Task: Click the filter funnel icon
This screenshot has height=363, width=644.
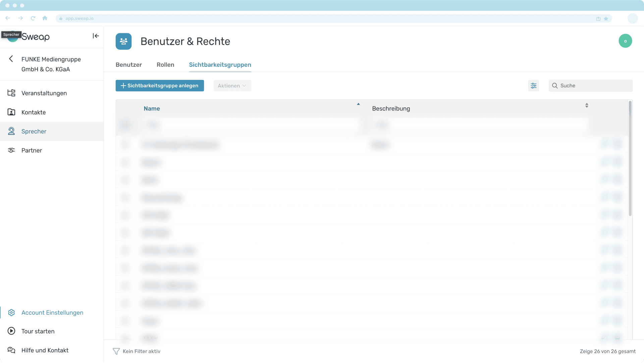Action: [116, 351]
